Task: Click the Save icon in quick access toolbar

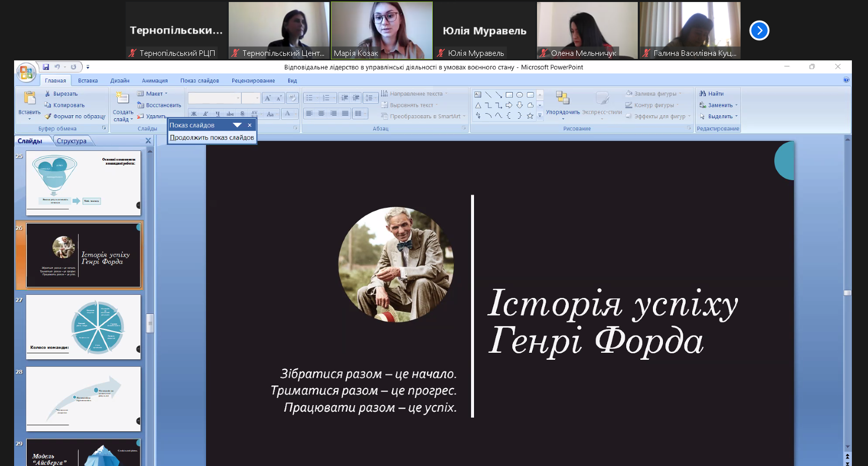Action: [46, 67]
